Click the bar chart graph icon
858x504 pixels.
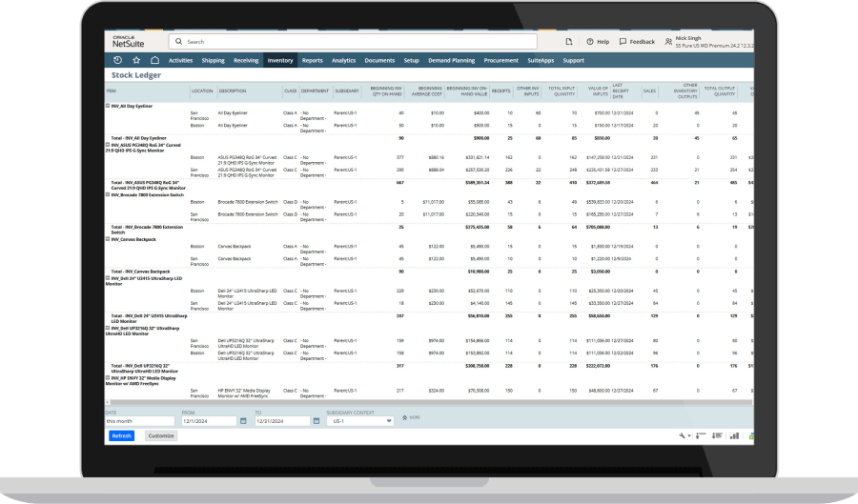(734, 435)
